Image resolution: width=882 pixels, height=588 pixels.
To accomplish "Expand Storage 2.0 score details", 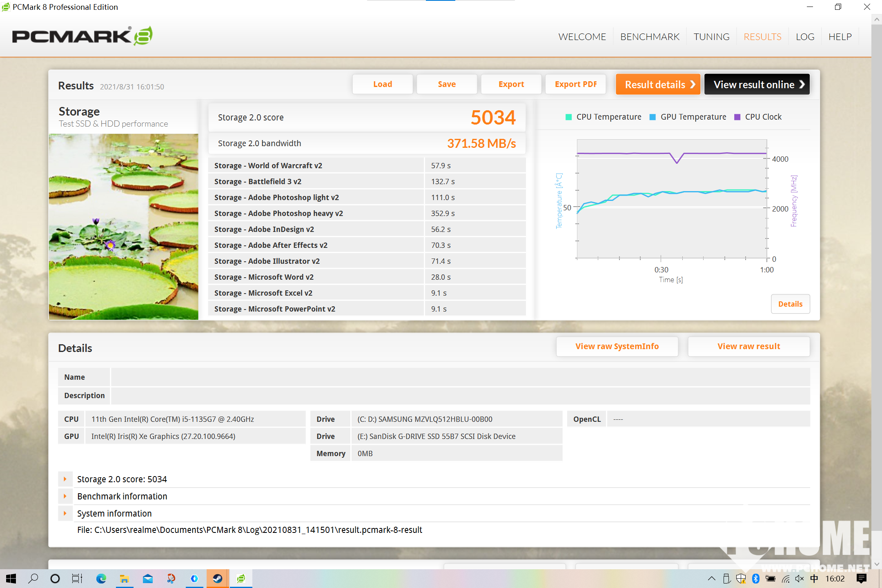I will [65, 479].
